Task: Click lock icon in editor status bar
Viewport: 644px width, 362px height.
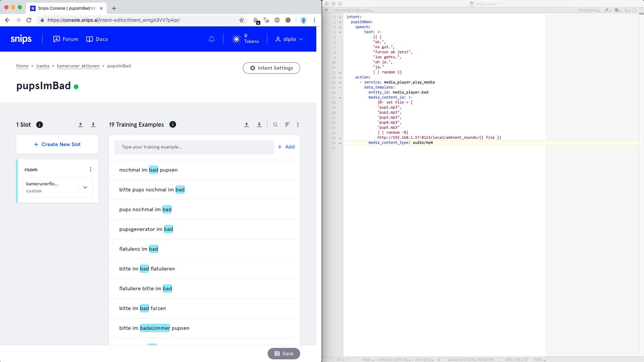Action: [x=439, y=359]
